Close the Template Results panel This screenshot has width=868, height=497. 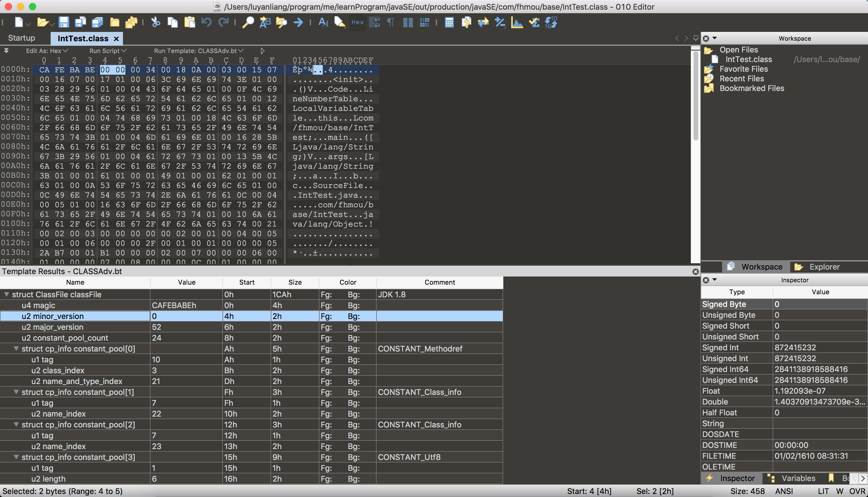pyautogui.click(x=696, y=272)
